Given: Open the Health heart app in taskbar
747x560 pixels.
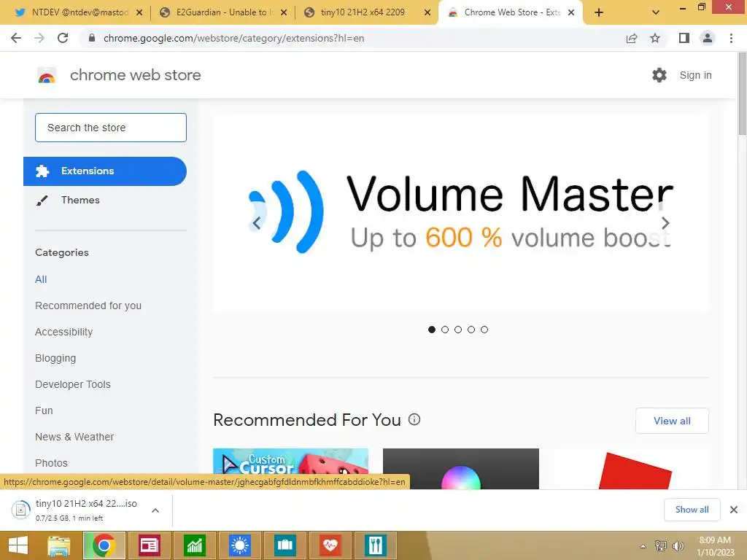Looking at the screenshot, I should pyautogui.click(x=330, y=545).
